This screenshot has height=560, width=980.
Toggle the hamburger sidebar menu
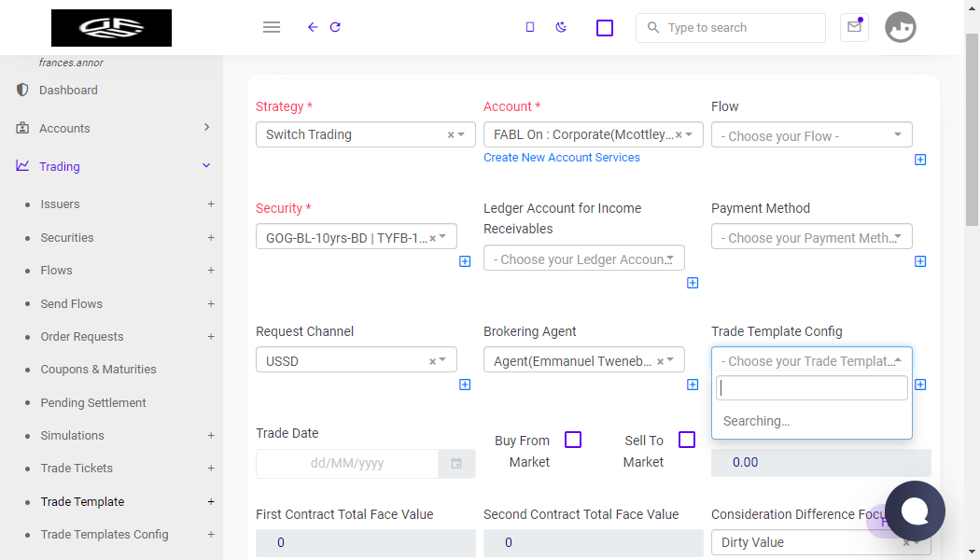272,27
